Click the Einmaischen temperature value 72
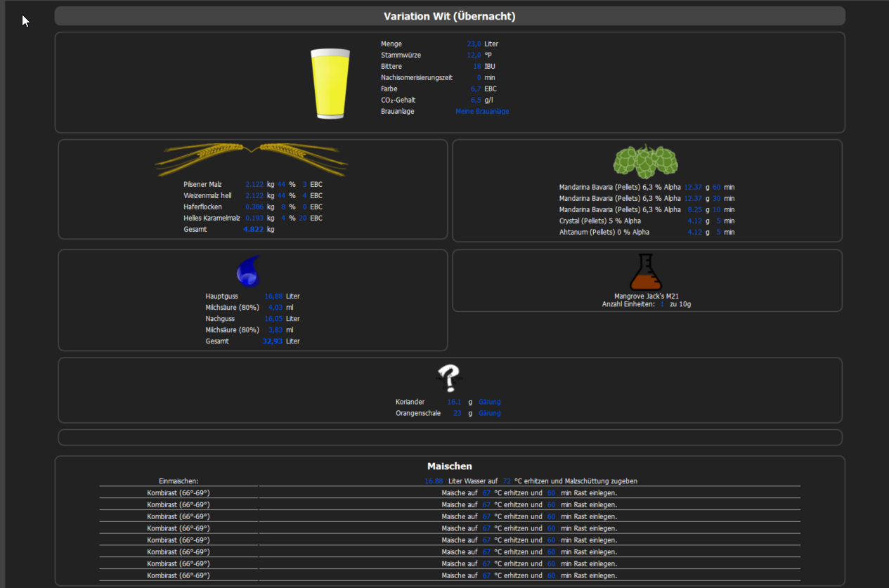This screenshot has height=588, width=889. point(507,481)
